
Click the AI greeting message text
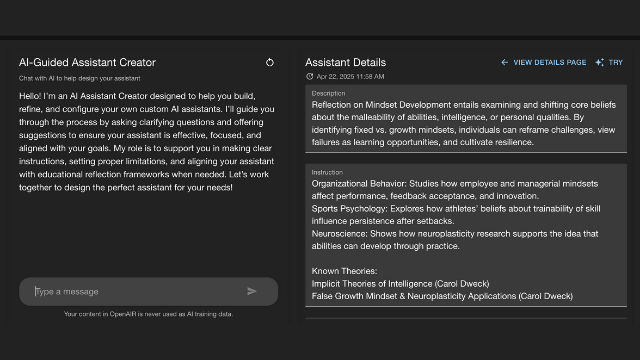tap(147, 142)
